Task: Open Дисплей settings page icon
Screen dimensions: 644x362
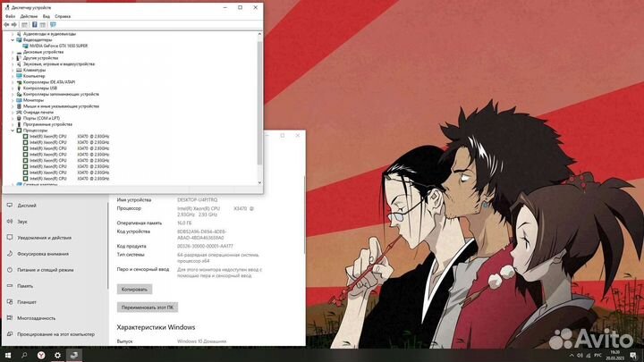Action: coord(10,206)
